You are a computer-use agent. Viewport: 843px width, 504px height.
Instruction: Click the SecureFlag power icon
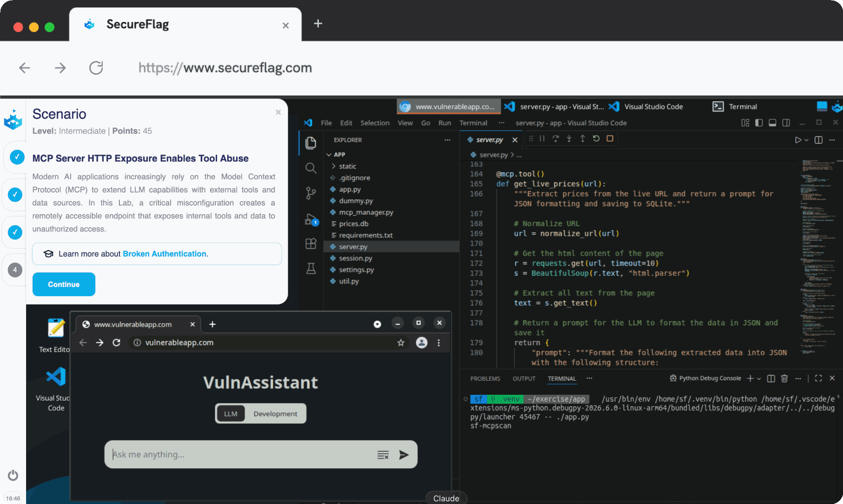pyautogui.click(x=13, y=475)
